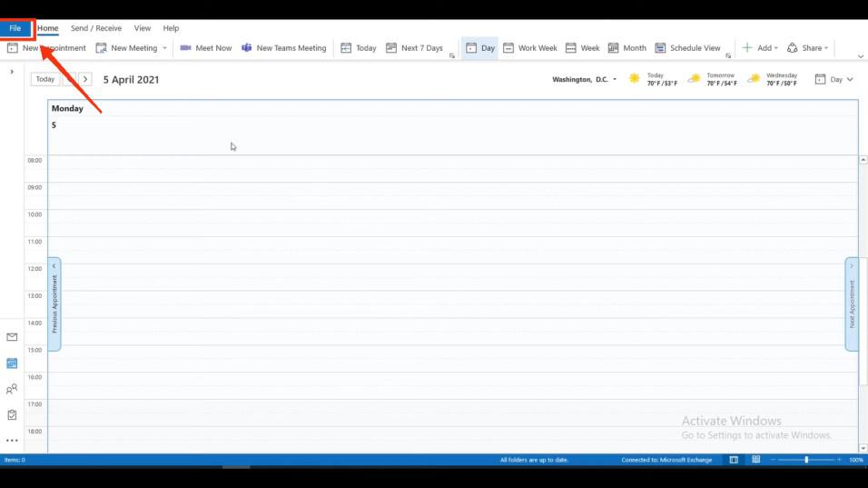The image size is (868, 488).
Task: Open Tasks in the navigation bar
Action: [12, 415]
